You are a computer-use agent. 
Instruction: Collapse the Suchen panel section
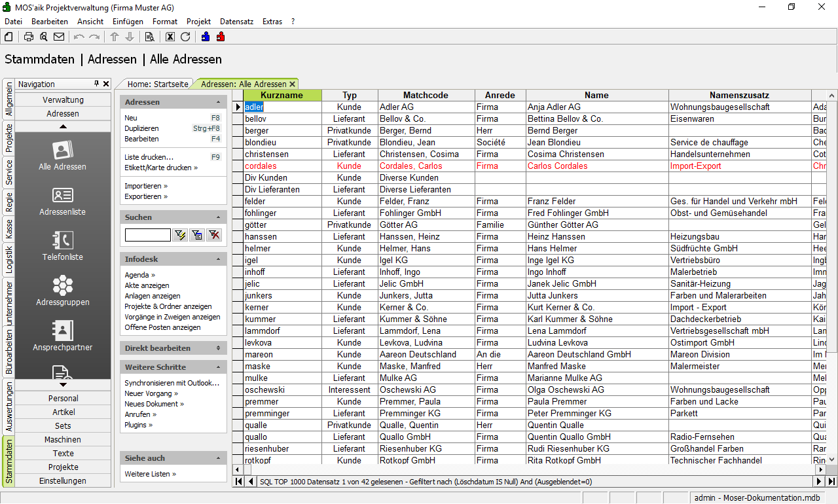coord(217,217)
